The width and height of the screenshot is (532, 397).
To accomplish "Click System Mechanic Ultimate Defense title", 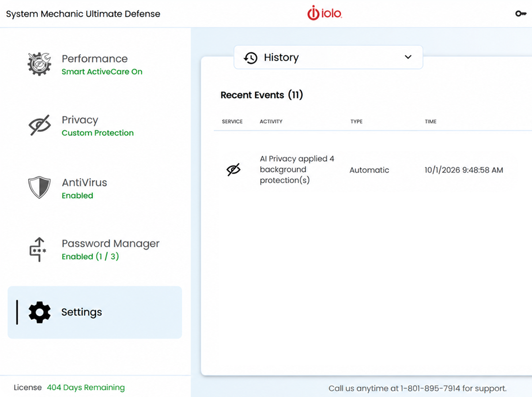I will (x=83, y=14).
